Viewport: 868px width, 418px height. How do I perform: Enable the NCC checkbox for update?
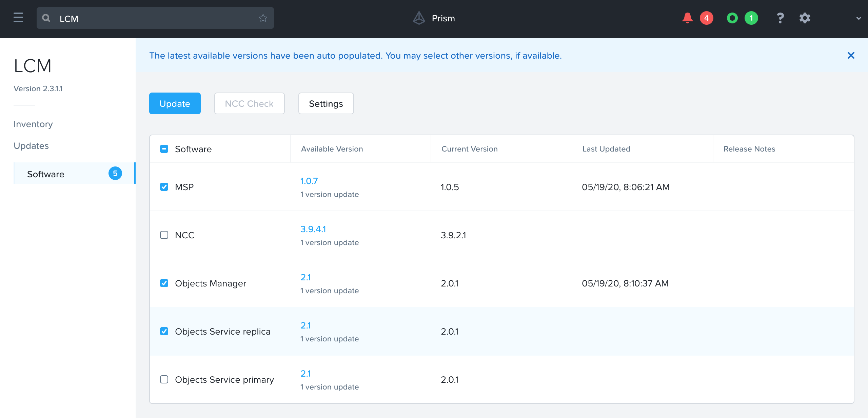pyautogui.click(x=164, y=235)
